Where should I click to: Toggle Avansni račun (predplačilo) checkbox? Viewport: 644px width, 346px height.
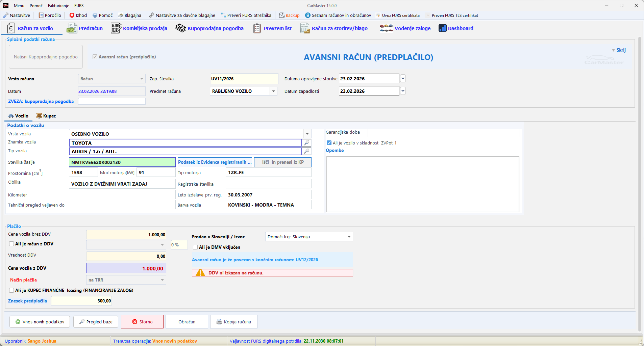coord(95,57)
